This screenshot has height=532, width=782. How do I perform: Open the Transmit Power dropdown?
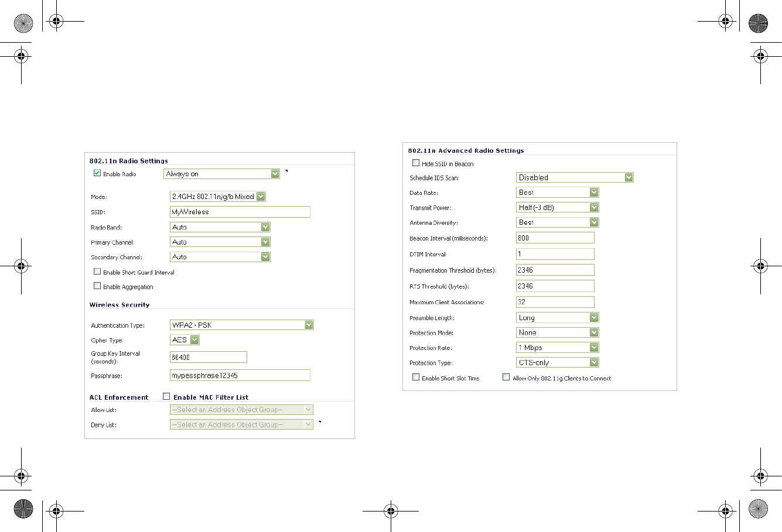[x=558, y=207]
